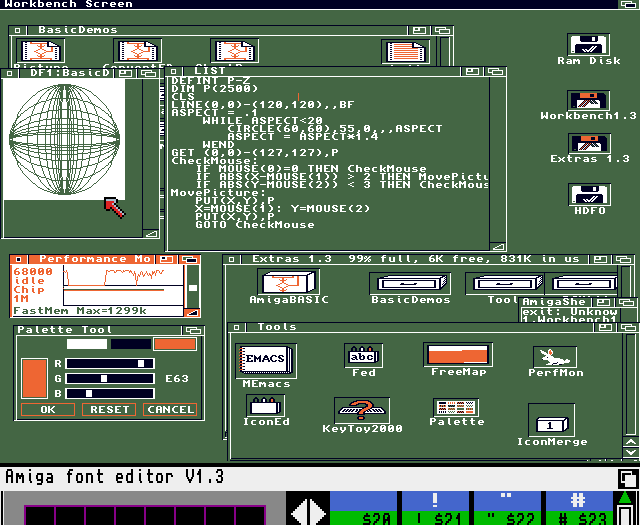Select the '#' $23 character in font editor

tap(579, 508)
